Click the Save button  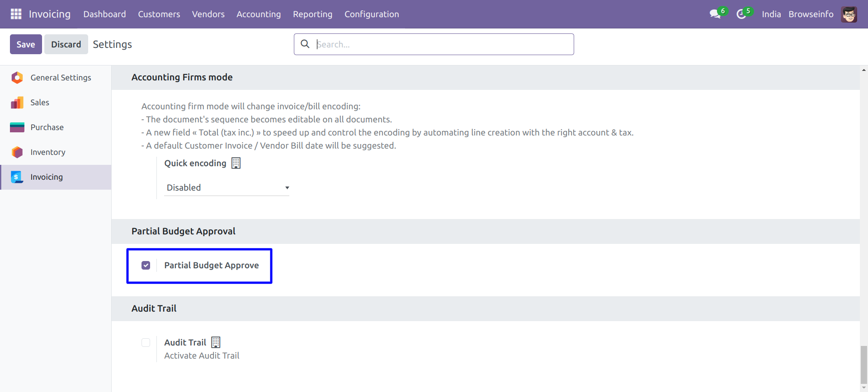(26, 44)
